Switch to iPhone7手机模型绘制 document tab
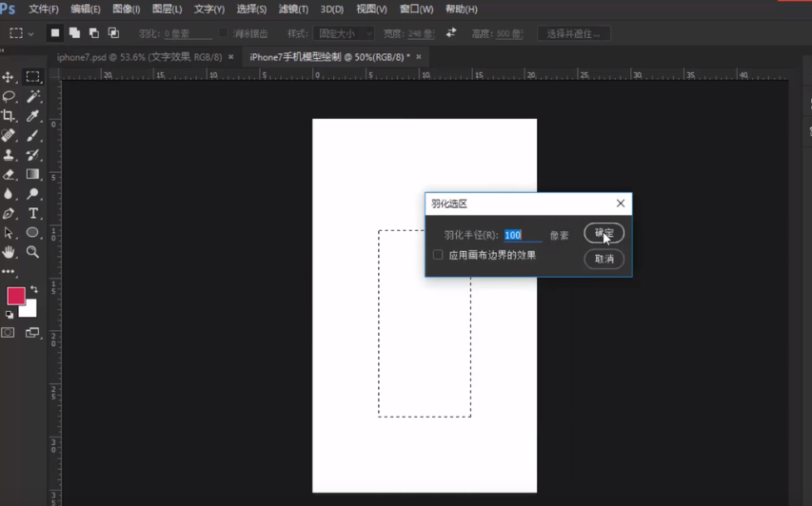The image size is (812, 506). click(x=329, y=57)
